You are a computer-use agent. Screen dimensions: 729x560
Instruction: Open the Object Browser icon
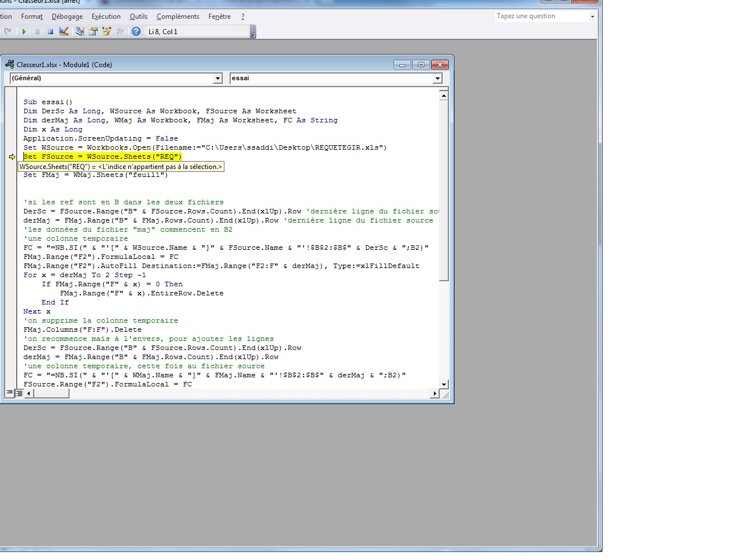coord(107,31)
